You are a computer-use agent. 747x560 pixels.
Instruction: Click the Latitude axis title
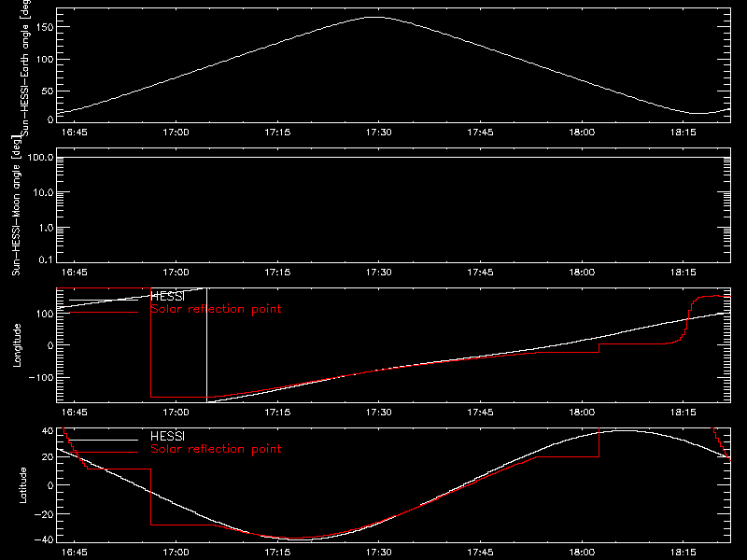(x=22, y=485)
